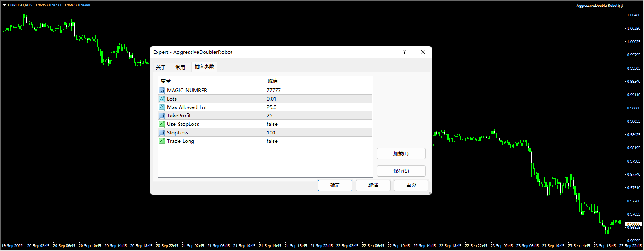
Task: Click the 重设 reset button
Action: (411, 185)
